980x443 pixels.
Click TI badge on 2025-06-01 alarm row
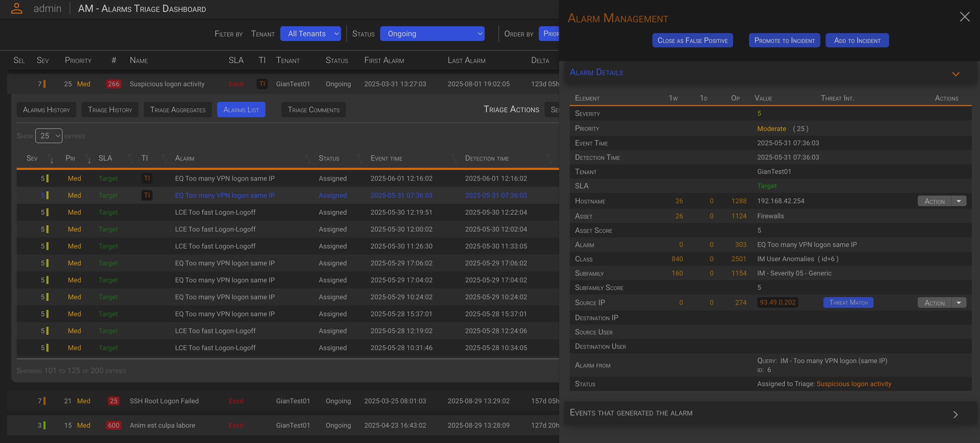(147, 178)
